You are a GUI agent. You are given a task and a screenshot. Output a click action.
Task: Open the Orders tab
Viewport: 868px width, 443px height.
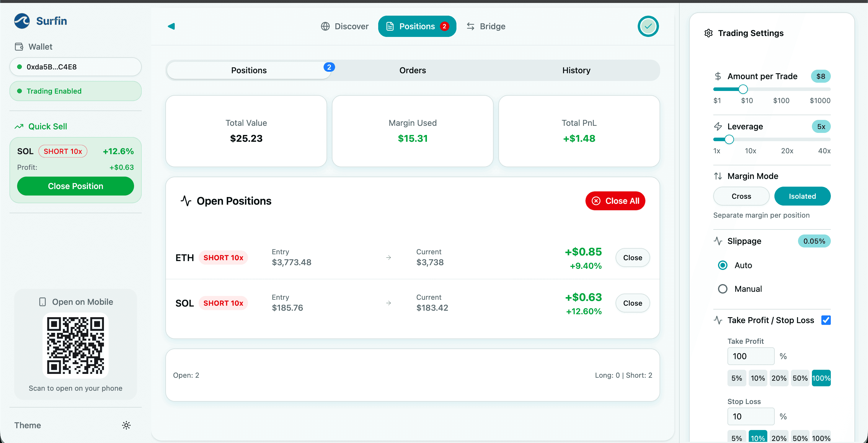tap(412, 70)
